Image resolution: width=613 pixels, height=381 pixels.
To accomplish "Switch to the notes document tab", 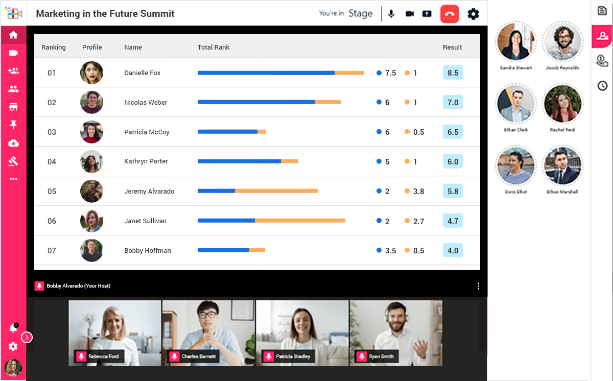I will pos(602,11).
